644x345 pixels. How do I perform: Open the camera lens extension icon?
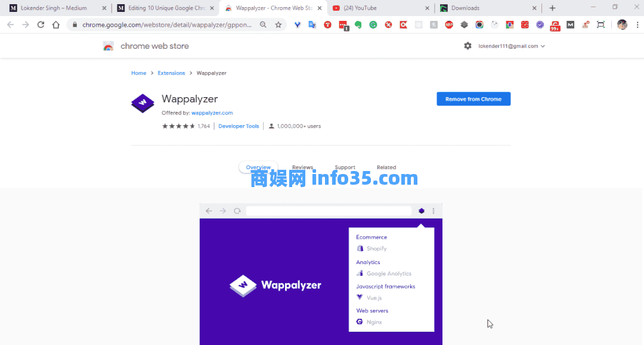pyautogui.click(x=479, y=24)
